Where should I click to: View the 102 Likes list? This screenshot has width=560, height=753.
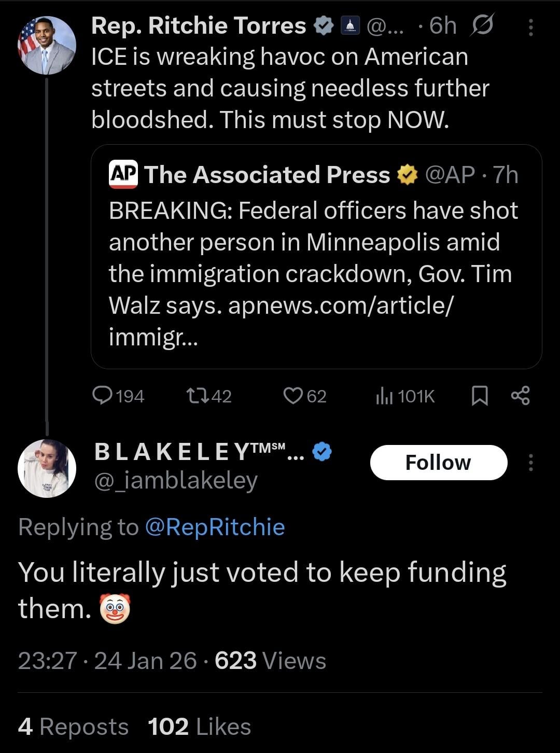pyautogui.click(x=199, y=727)
